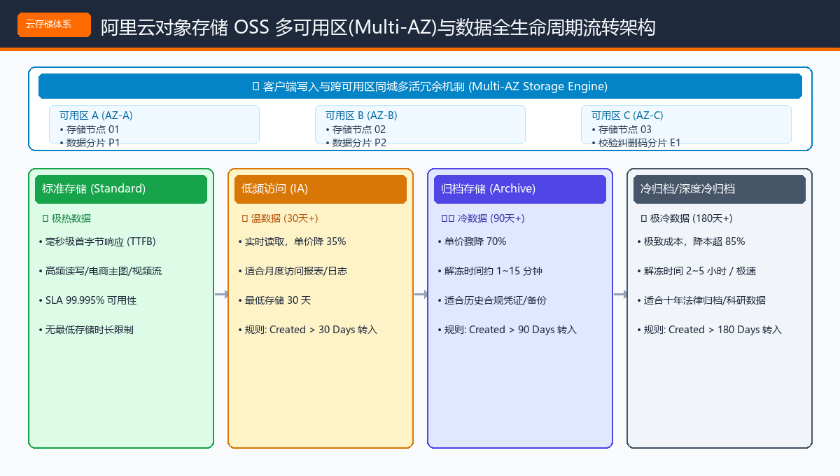Screen dimensions: 840x476
Task: Select the 温数据 (30天+) subheading
Action: point(280,218)
